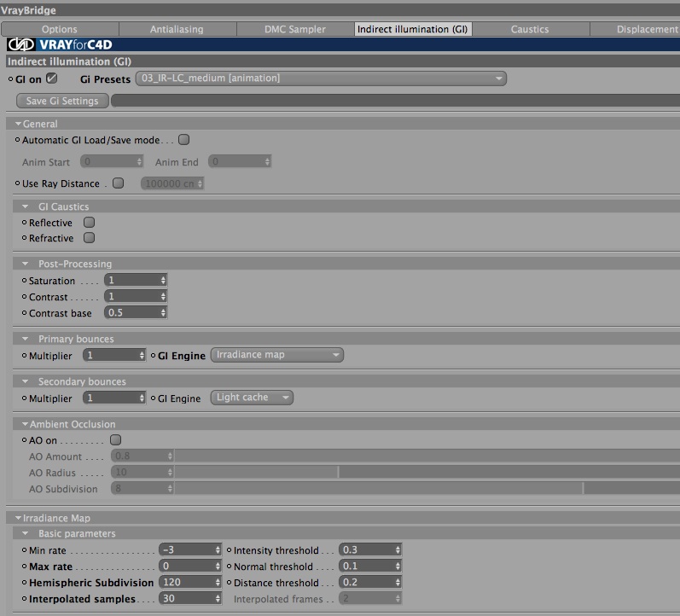Click the Save Gi Settings button
Screen dimensions: 680x616
coord(62,101)
